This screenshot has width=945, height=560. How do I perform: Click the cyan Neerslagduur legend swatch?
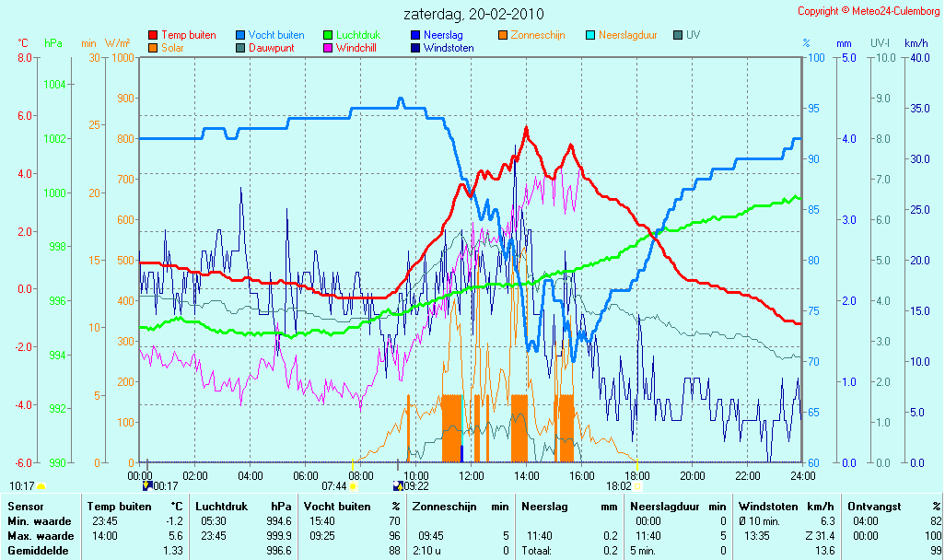(590, 36)
